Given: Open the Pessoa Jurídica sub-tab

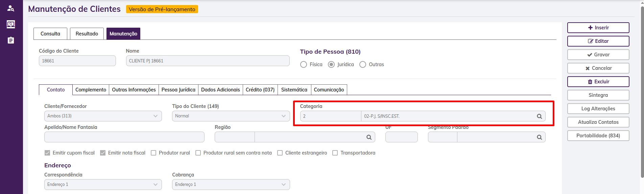Looking at the screenshot, I should coord(178,90).
